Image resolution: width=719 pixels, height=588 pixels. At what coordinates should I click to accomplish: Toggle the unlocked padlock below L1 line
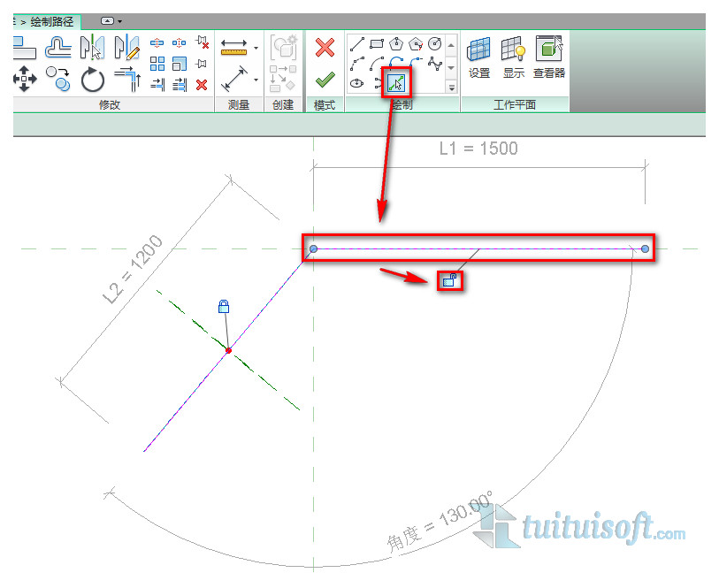449,280
